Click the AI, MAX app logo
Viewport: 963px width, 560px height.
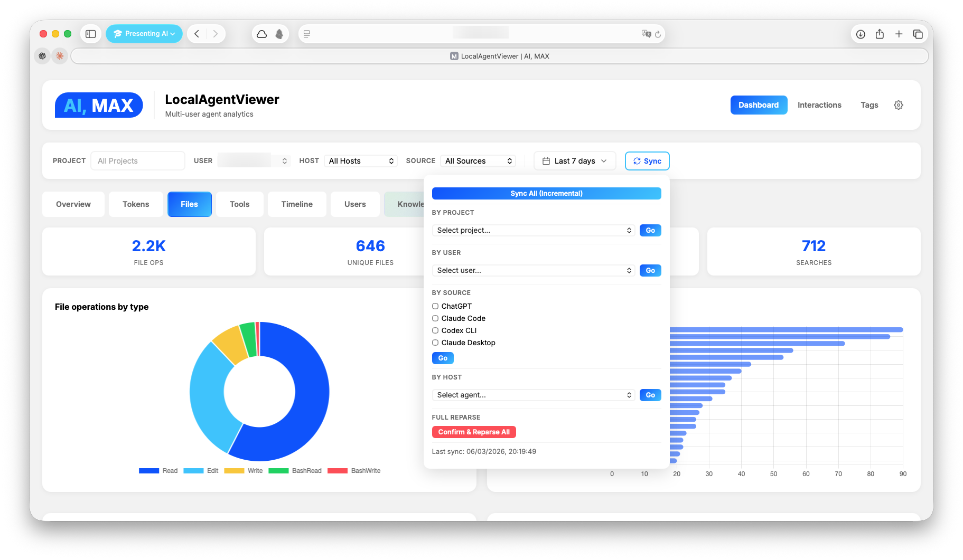(98, 105)
